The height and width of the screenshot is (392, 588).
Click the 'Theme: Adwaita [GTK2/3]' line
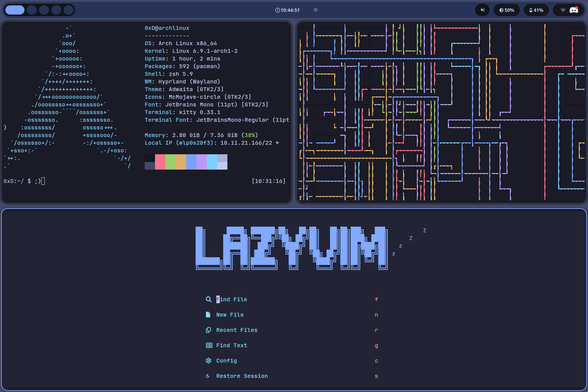pos(184,89)
